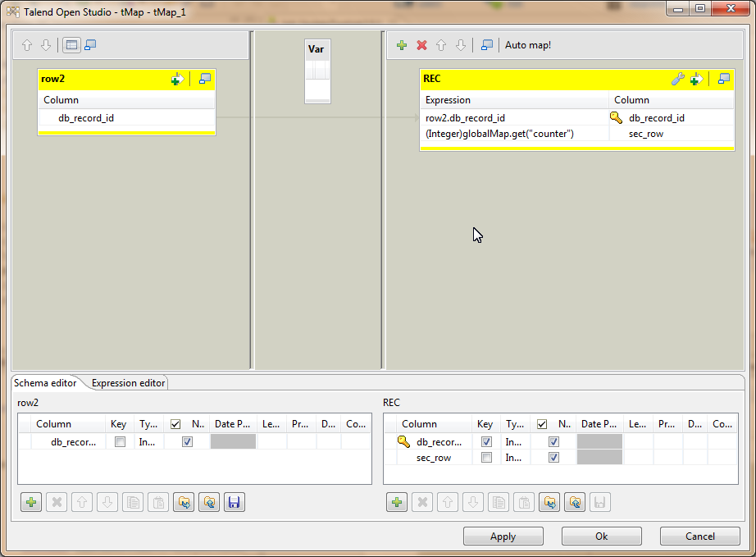Image resolution: width=756 pixels, height=557 pixels.
Task: Disable Key checkbox for db_record in REC
Action: pyautogui.click(x=485, y=441)
